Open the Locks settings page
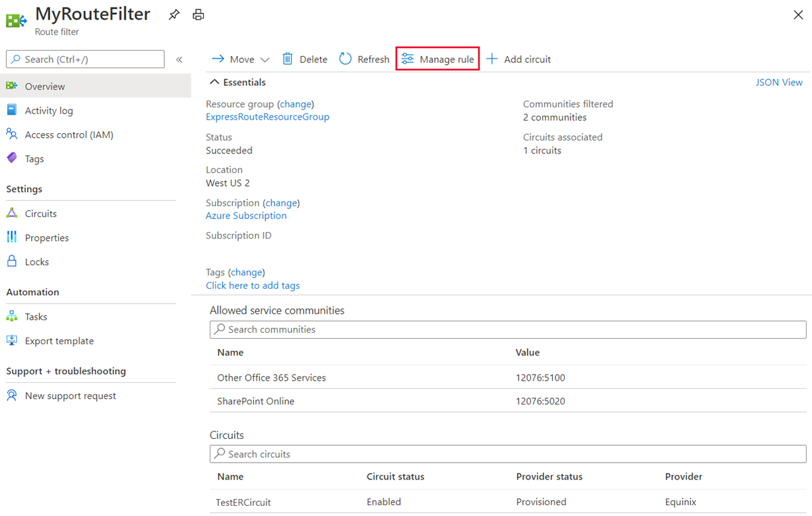The width and height of the screenshot is (812, 516). (37, 262)
